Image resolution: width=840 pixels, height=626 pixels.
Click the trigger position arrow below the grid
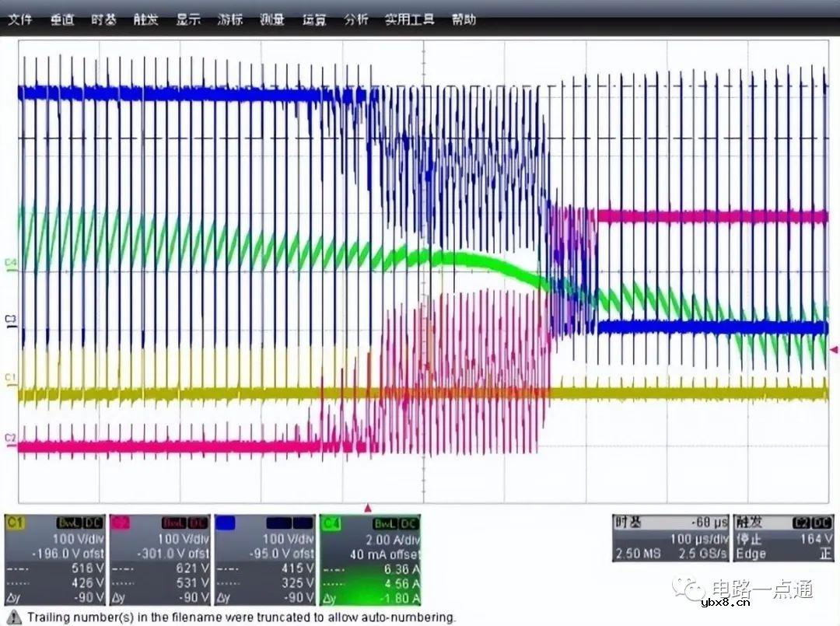point(367,508)
